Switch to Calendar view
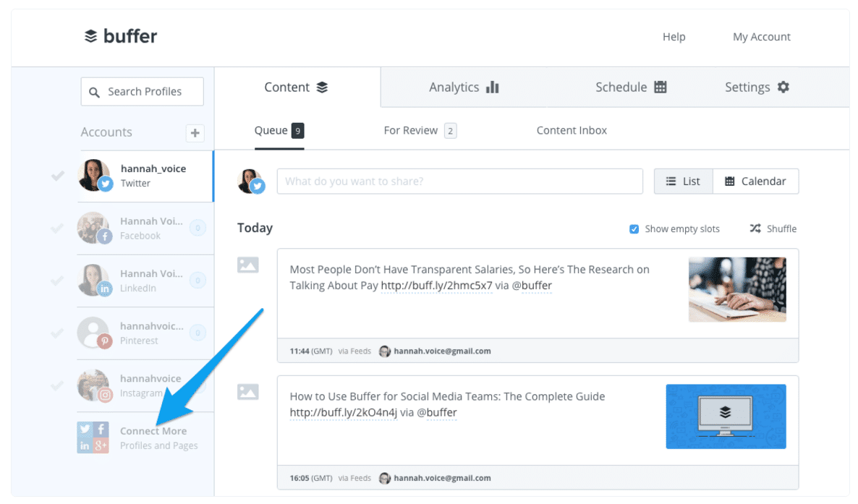 click(x=756, y=181)
